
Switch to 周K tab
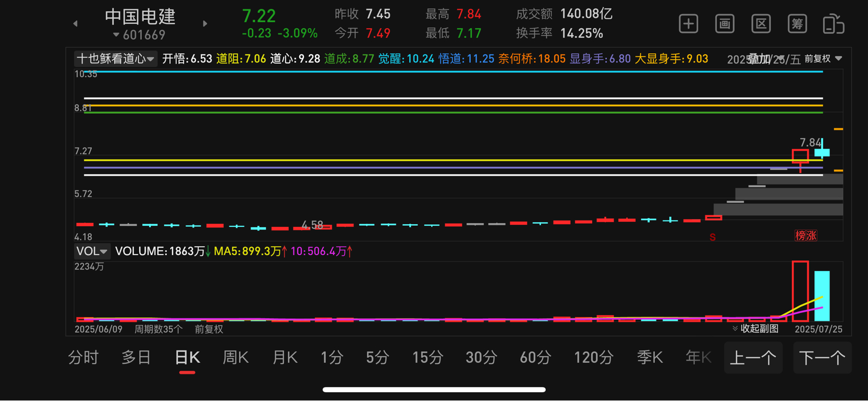click(x=236, y=358)
